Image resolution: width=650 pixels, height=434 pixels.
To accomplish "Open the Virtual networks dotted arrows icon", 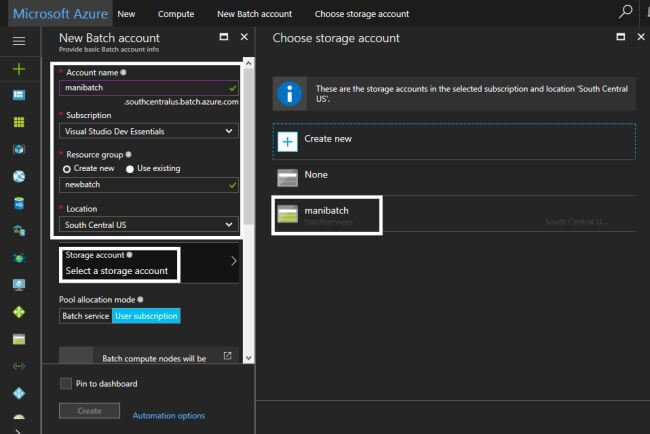I will tap(19, 366).
